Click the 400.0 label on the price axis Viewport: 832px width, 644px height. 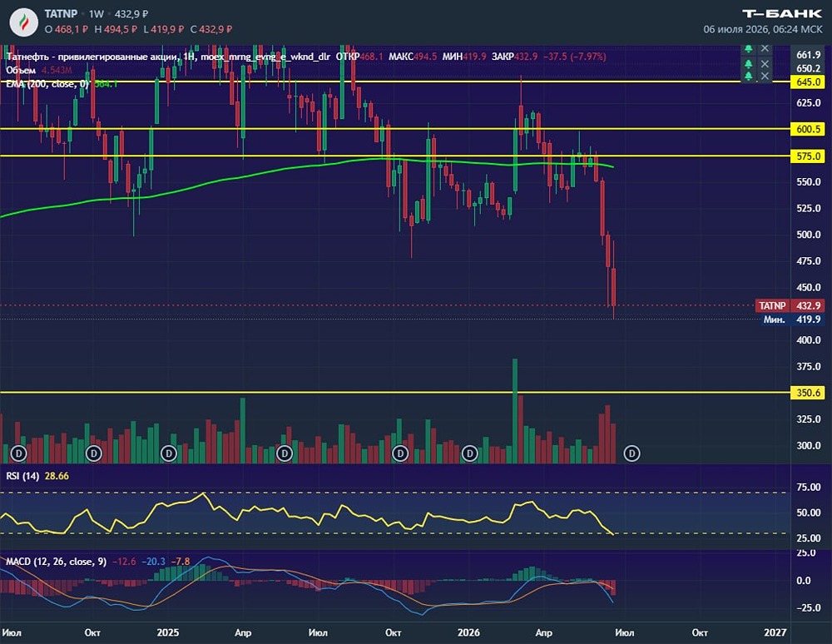coord(808,340)
